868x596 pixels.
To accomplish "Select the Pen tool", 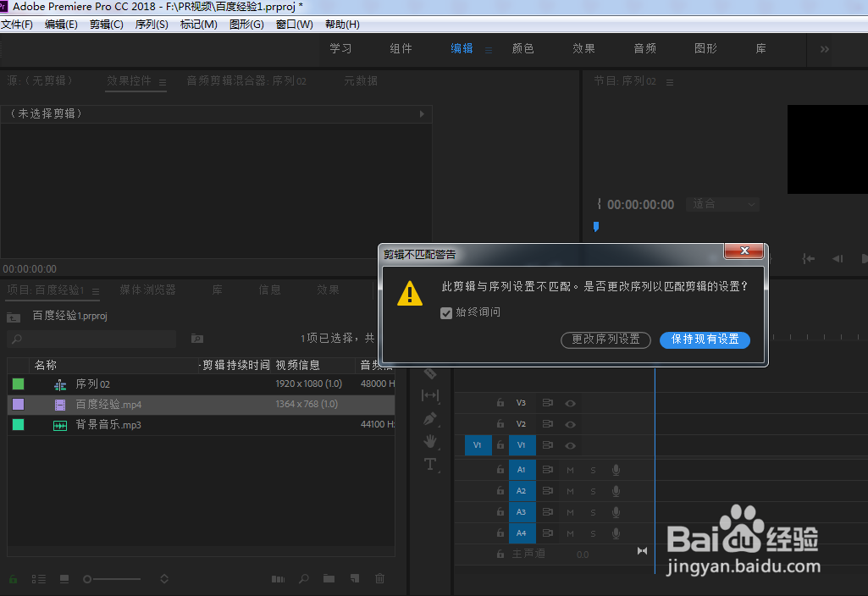I will 430,419.
